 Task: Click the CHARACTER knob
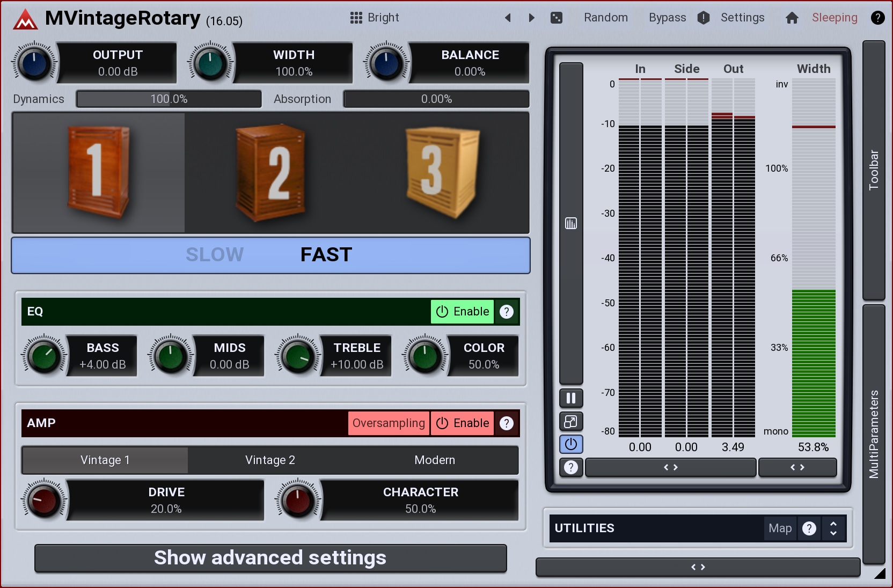tap(298, 501)
